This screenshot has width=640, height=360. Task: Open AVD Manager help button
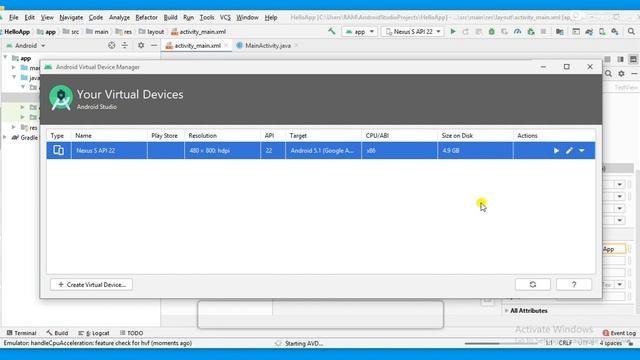[x=574, y=284]
